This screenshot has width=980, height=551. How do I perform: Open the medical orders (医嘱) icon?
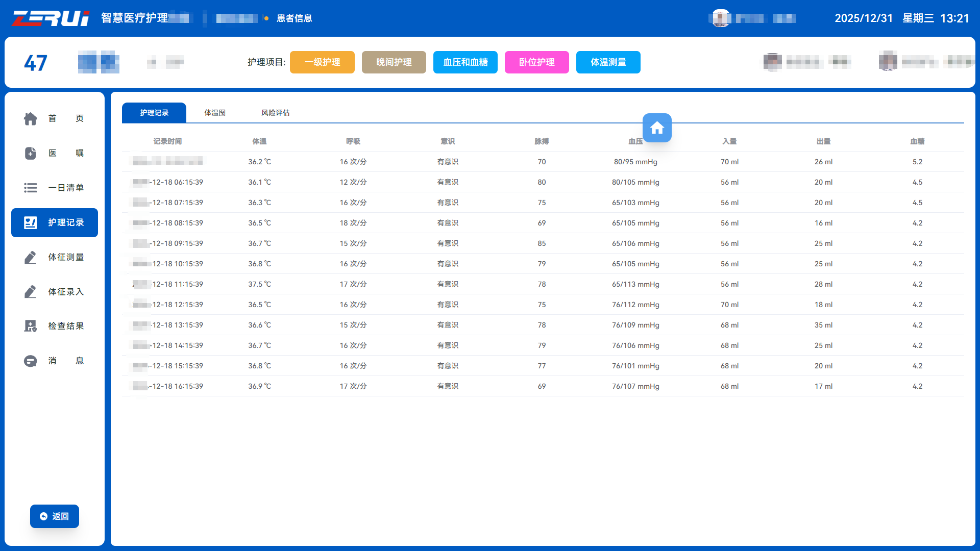(x=31, y=153)
